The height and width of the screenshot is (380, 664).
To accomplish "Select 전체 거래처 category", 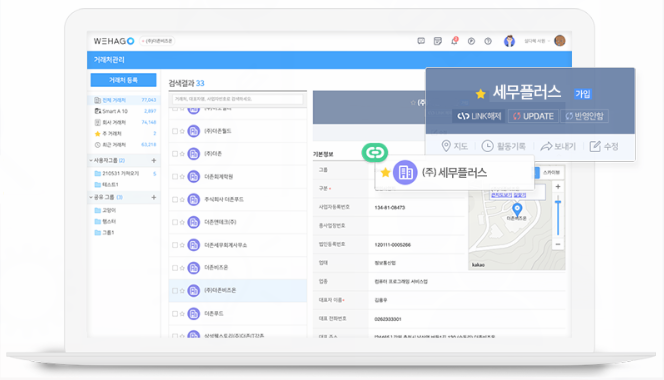I will (x=124, y=100).
